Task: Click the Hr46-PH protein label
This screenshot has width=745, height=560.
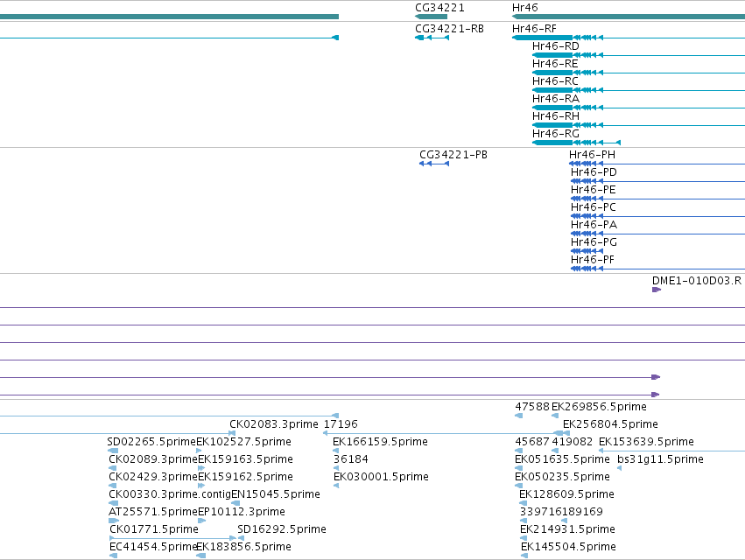Action: [592, 155]
